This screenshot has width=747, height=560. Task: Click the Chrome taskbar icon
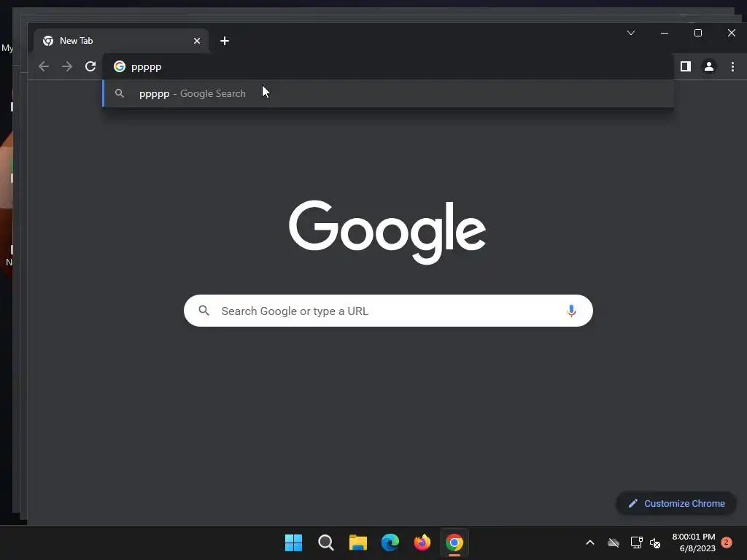point(454,542)
